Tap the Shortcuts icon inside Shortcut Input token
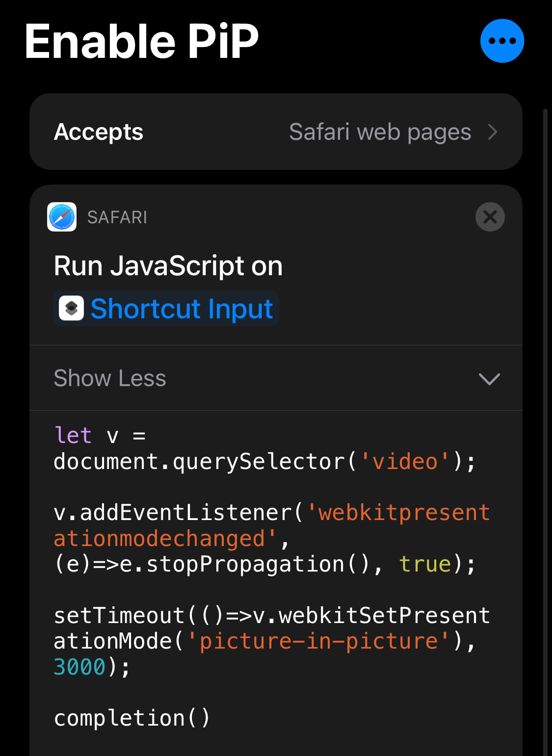 (x=73, y=308)
